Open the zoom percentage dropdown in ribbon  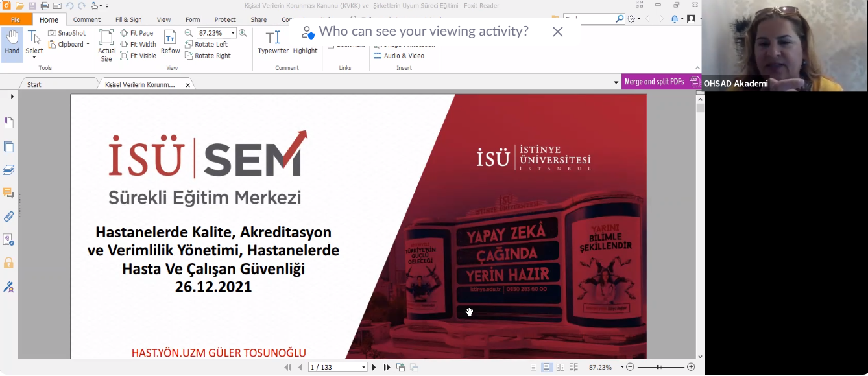tap(233, 33)
